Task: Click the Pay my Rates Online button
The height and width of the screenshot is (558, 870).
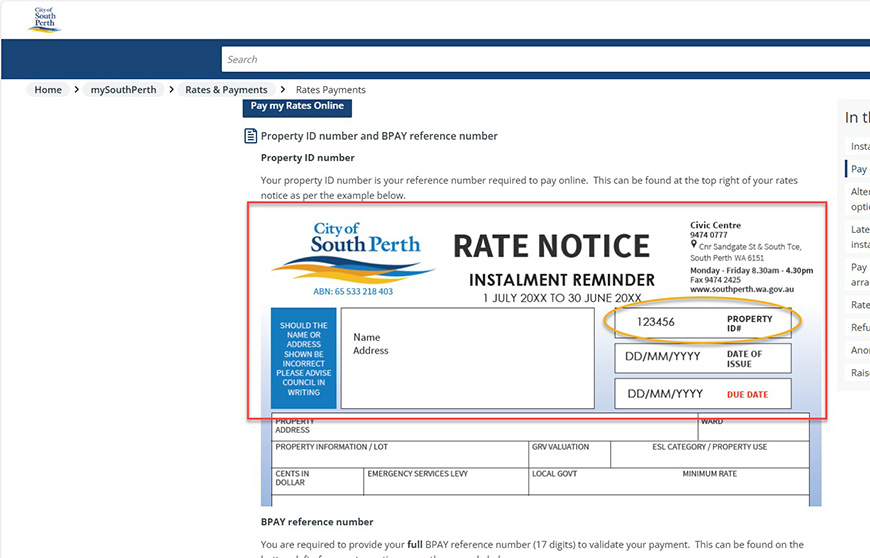Action: point(297,106)
